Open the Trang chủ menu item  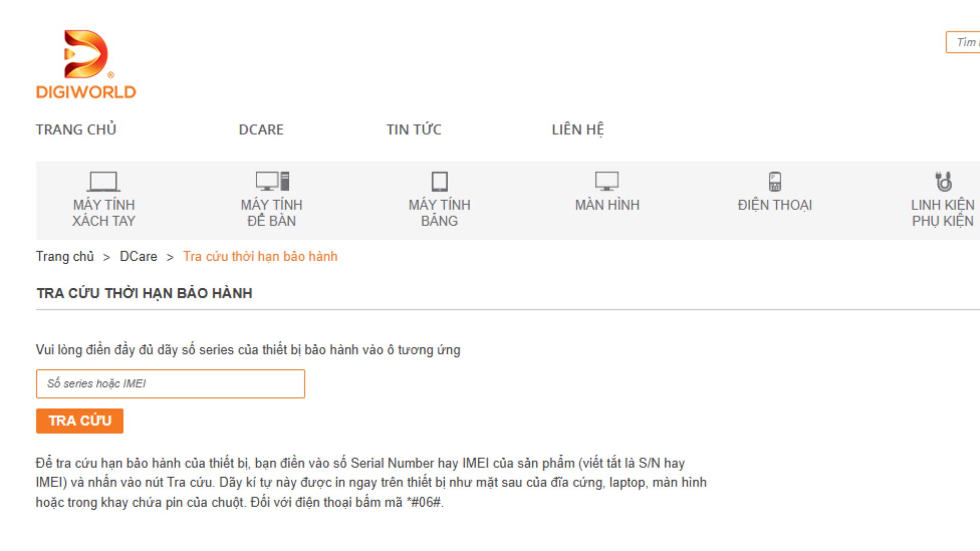(x=76, y=130)
